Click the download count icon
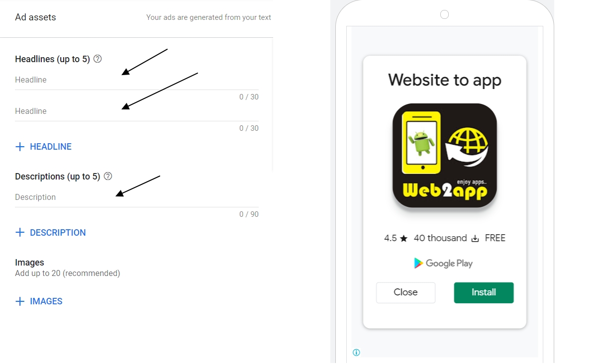Screen dimensions: 600x364 [x=475, y=239]
